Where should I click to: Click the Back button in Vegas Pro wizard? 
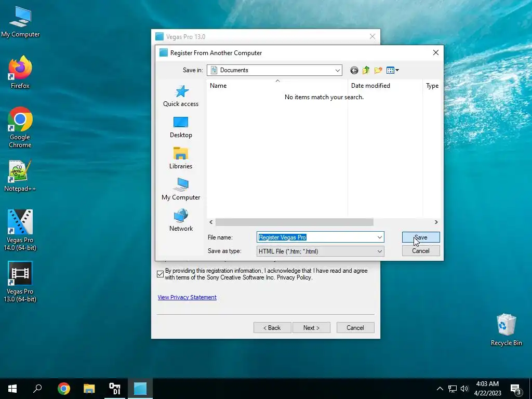tap(272, 328)
